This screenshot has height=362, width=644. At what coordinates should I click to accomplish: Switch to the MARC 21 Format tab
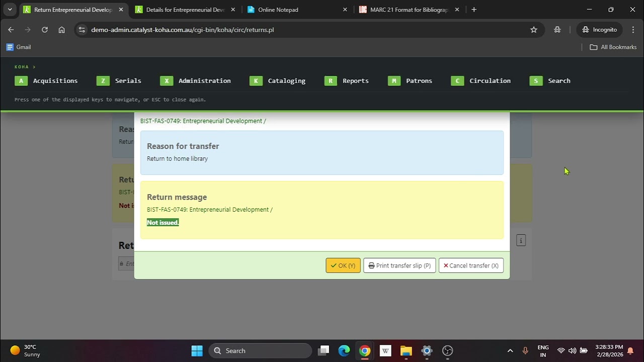point(409,10)
